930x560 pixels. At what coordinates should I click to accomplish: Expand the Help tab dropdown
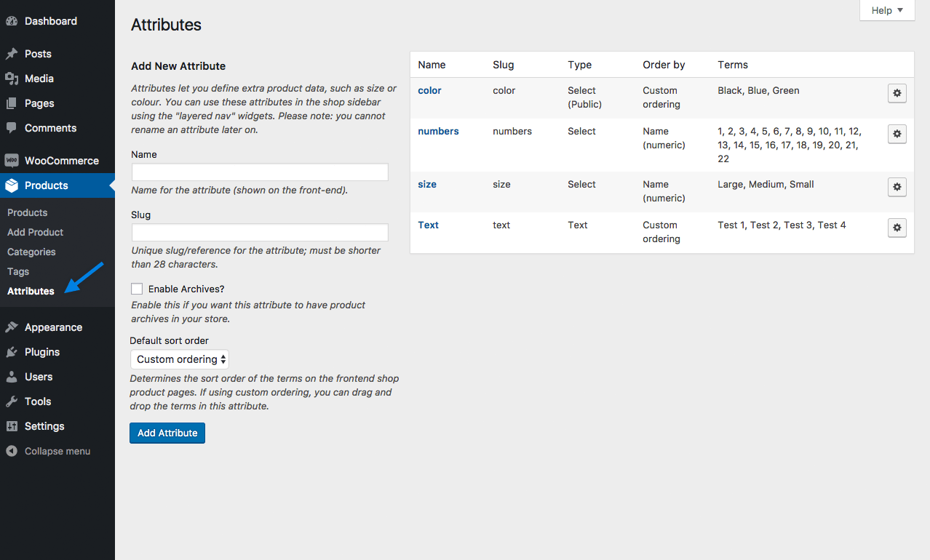[887, 10]
